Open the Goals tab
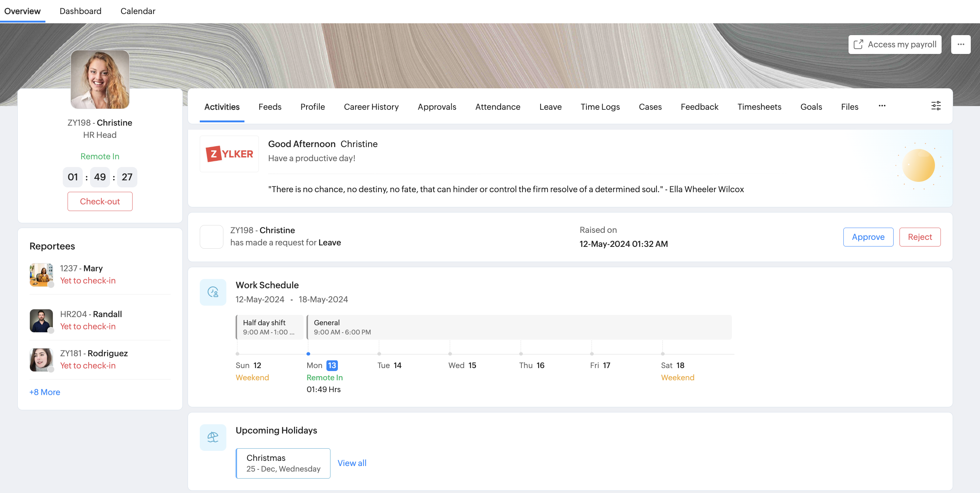 tap(811, 106)
